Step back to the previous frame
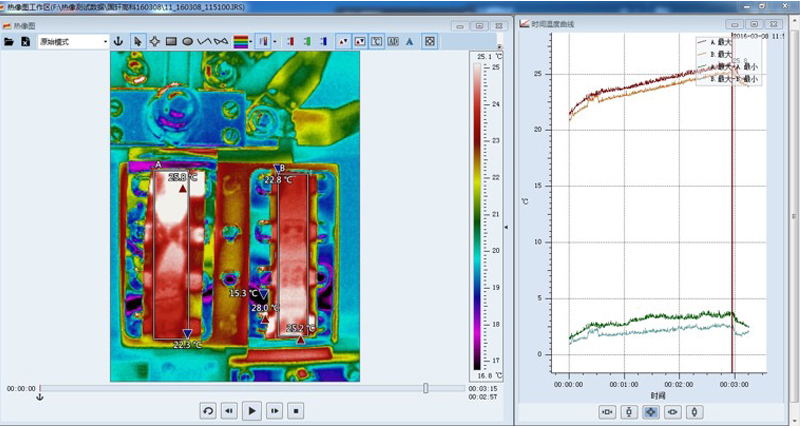Viewport: 800px width, 428px height. (229, 410)
